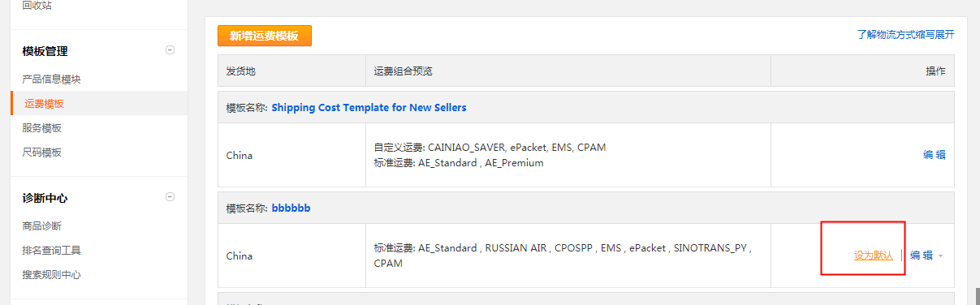The image size is (980, 305).
Task: Select 运费模板 sidebar item
Action: [44, 104]
